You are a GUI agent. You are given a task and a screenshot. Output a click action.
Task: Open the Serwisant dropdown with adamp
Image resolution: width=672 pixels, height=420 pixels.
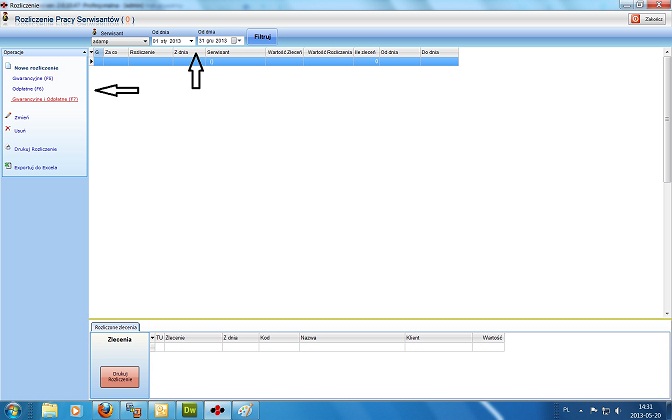120,41
